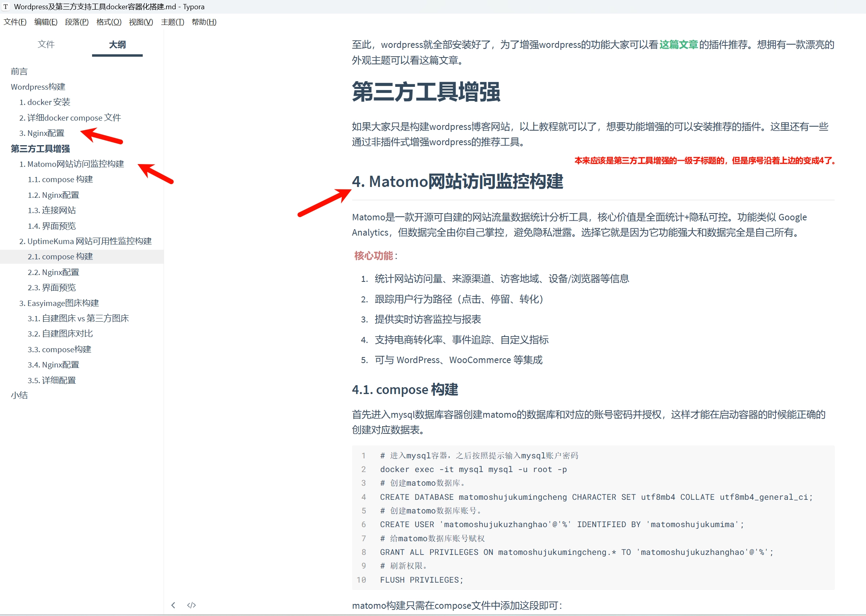Jump to 前言 in the outline
This screenshot has width=866, height=616.
tap(19, 72)
